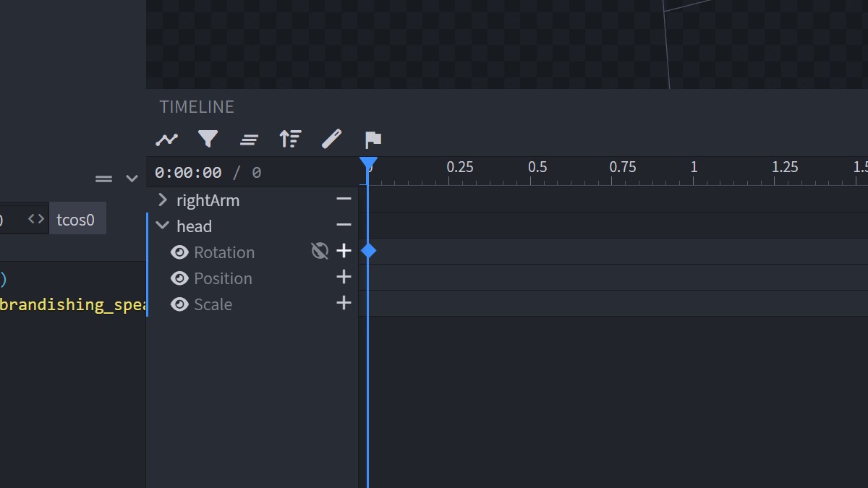Click the flag marker icon in timeline
The width and height of the screenshot is (868, 488).
373,139
